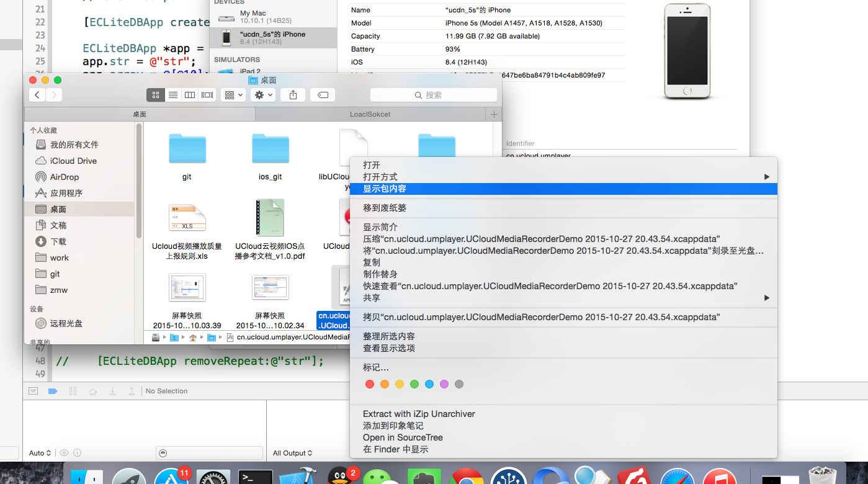Choose 移到废纸篓 menu item
Image resolution: width=868 pixels, height=484 pixels.
click(x=385, y=208)
